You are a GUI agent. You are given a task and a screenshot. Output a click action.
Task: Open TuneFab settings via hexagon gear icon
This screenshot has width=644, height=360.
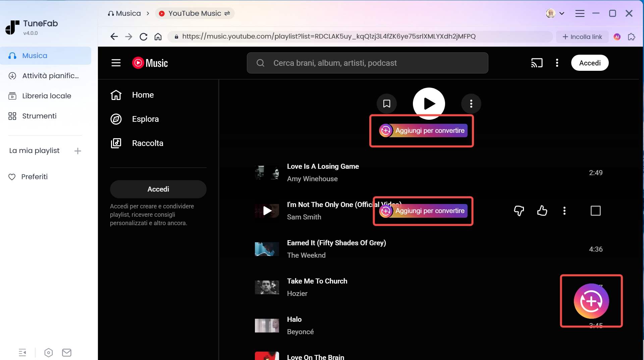point(48,352)
